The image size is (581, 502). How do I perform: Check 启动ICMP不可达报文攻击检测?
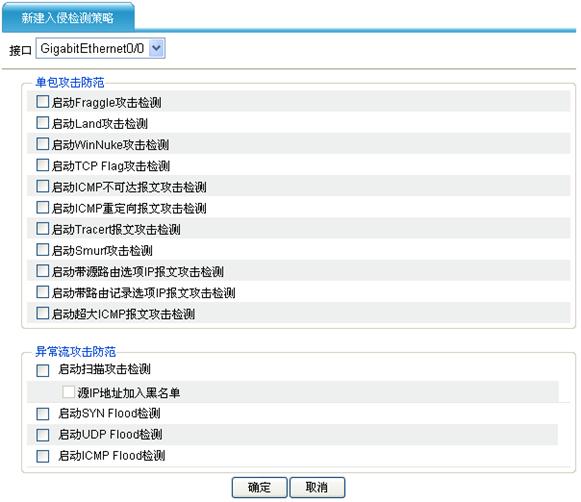tap(43, 186)
